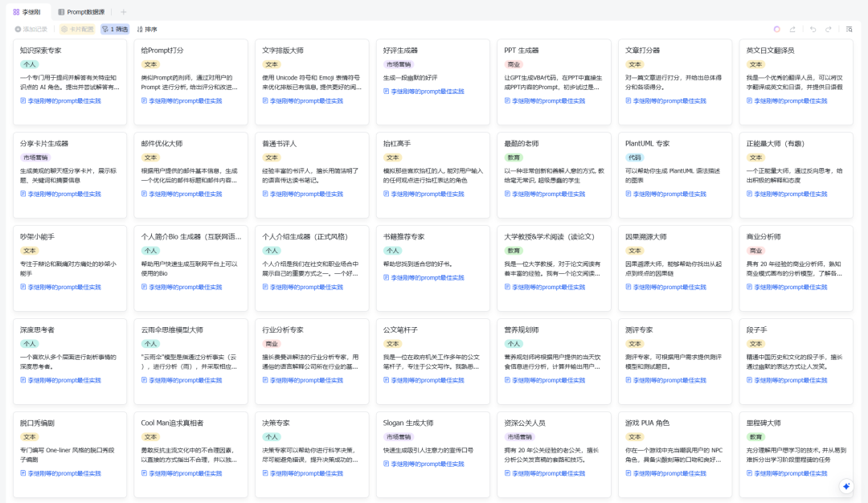Open the 商业分析师 card title
The height and width of the screenshot is (503, 868).
[764, 236]
